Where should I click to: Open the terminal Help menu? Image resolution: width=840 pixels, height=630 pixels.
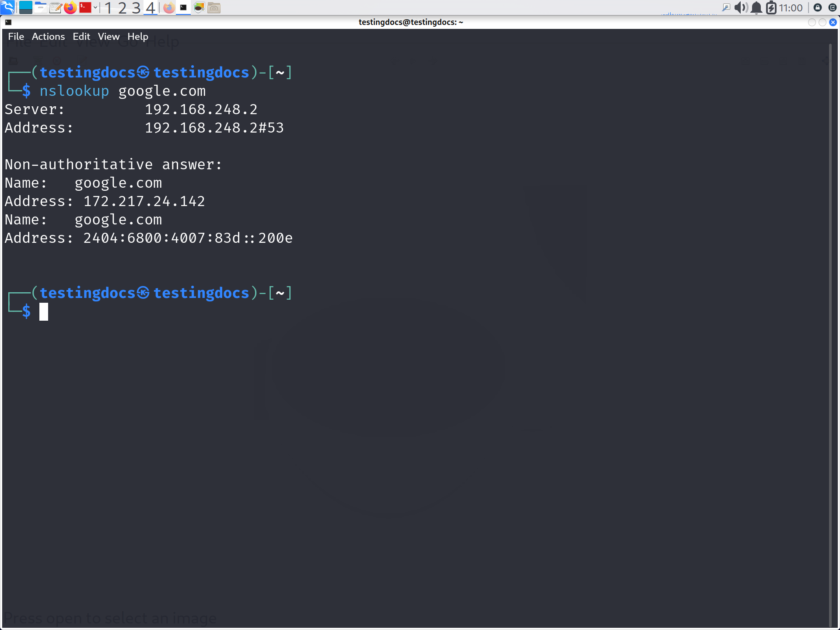pyautogui.click(x=138, y=36)
